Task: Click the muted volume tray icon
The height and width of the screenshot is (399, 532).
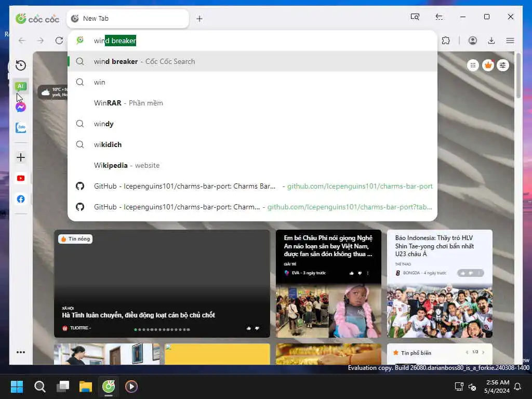Action: pyautogui.click(x=472, y=387)
